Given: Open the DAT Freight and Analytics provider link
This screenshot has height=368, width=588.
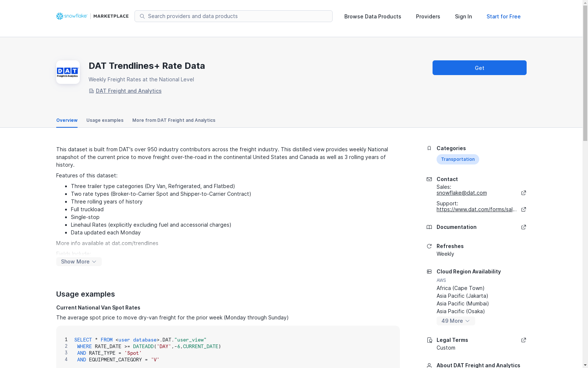Looking at the screenshot, I should 129,91.
